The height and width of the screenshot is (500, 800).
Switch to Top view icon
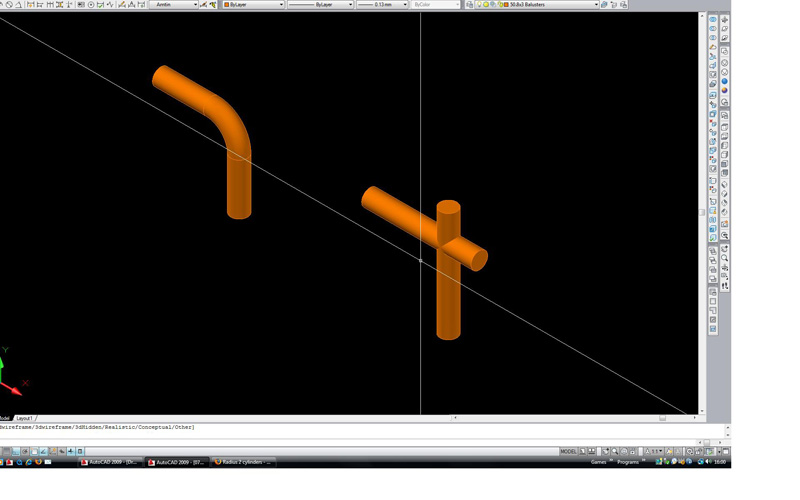coord(724,126)
